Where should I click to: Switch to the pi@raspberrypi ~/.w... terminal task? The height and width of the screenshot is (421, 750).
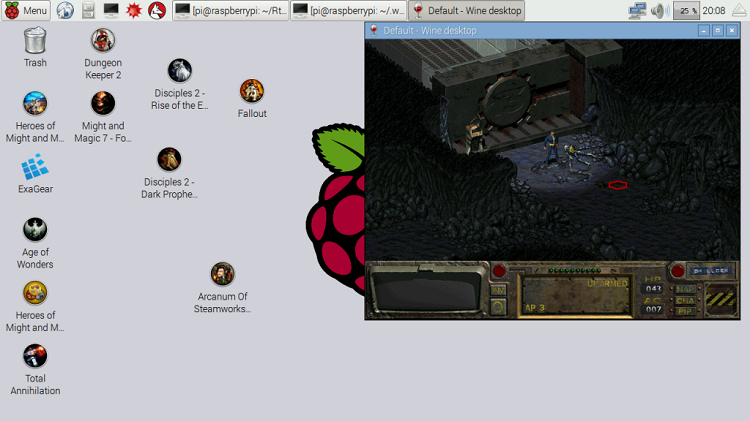(x=349, y=10)
